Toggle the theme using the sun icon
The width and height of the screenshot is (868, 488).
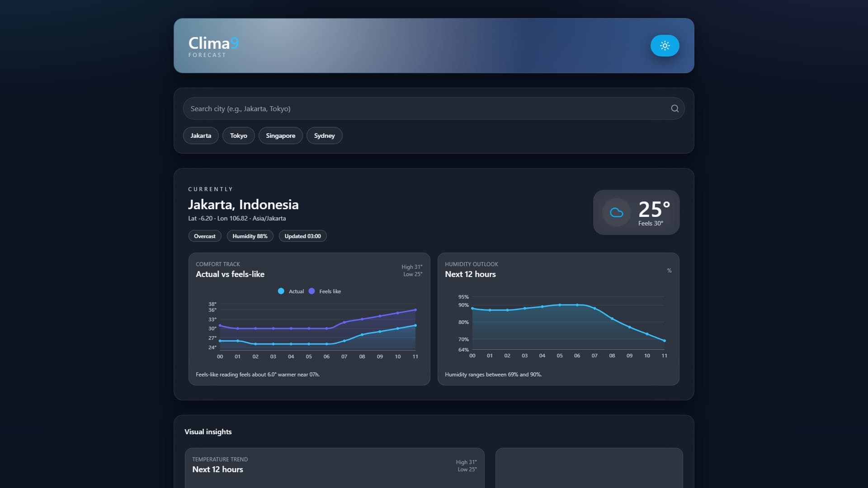[665, 46]
